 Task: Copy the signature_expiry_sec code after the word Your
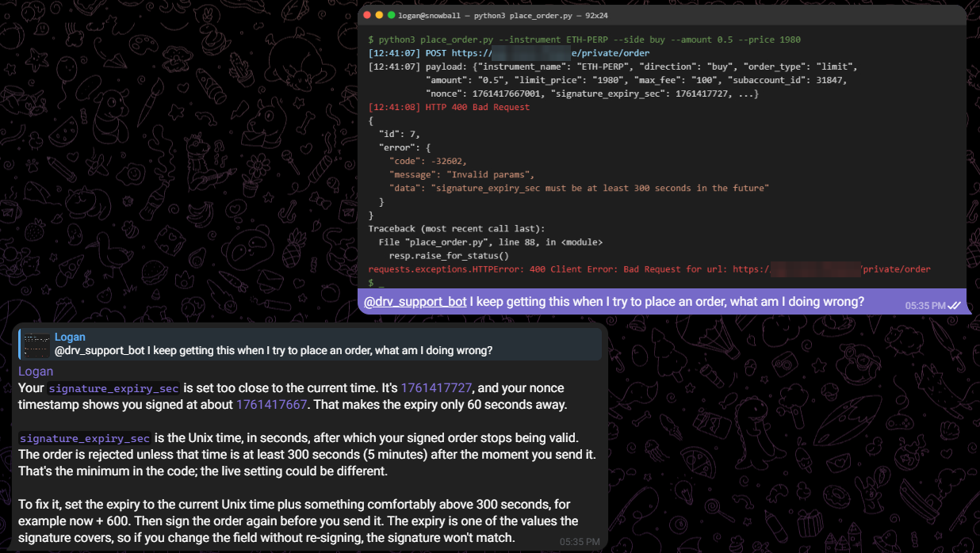point(113,388)
